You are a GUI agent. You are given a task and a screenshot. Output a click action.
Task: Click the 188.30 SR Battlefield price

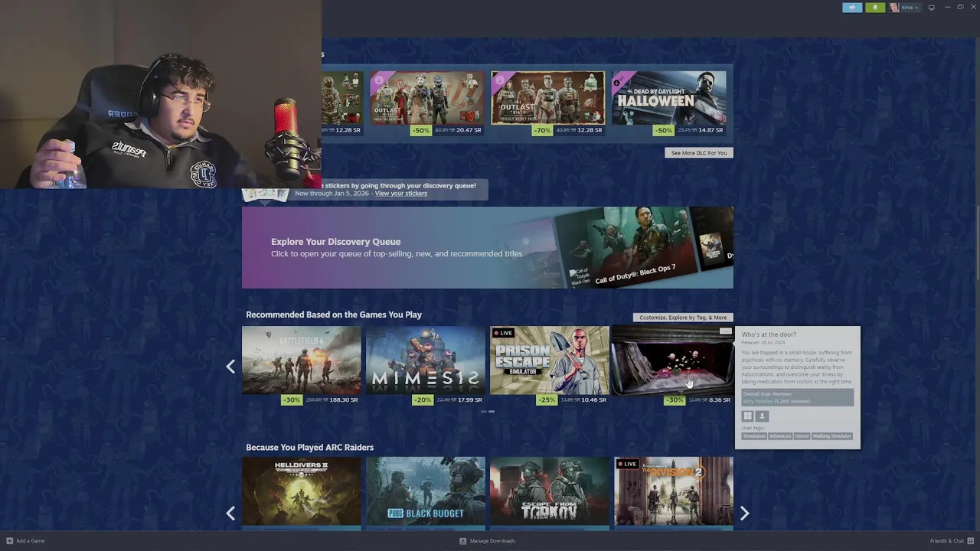pos(344,400)
